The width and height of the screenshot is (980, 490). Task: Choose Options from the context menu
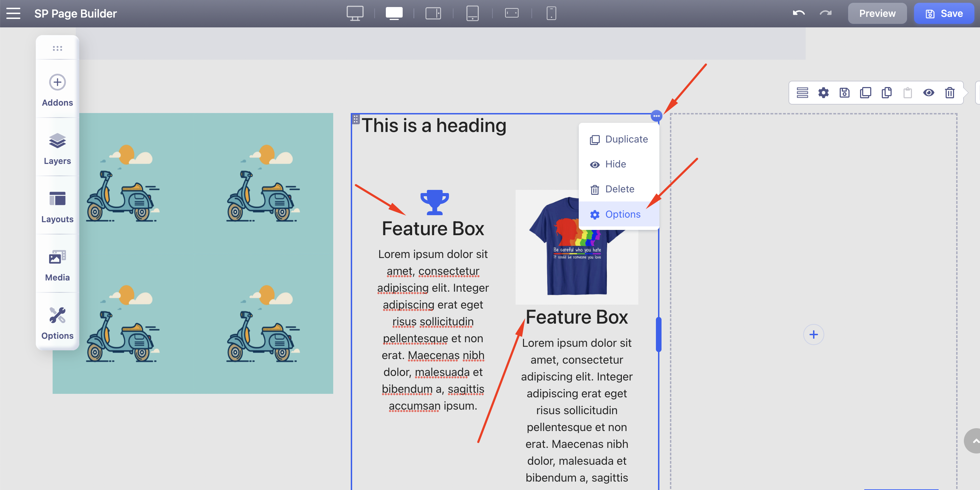(x=619, y=214)
